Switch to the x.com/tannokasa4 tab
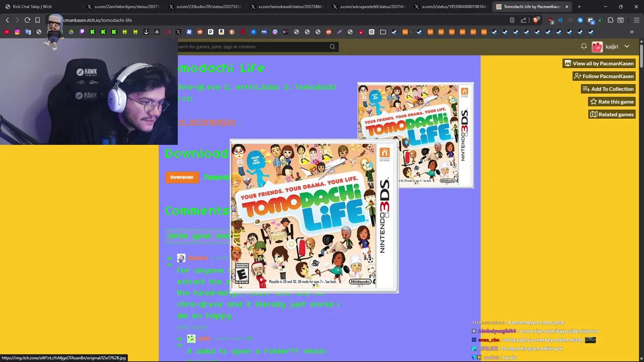Viewport: 644px width, 362px height. point(286,7)
